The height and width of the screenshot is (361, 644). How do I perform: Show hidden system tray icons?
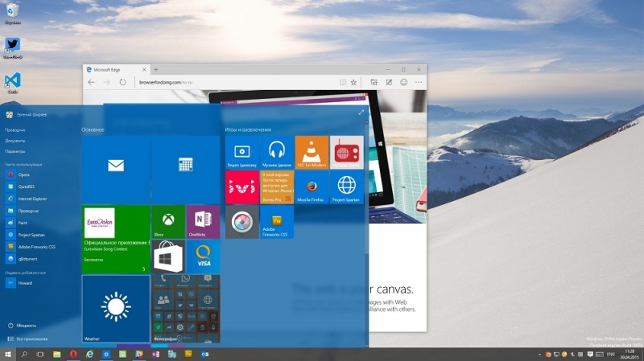click(x=539, y=354)
